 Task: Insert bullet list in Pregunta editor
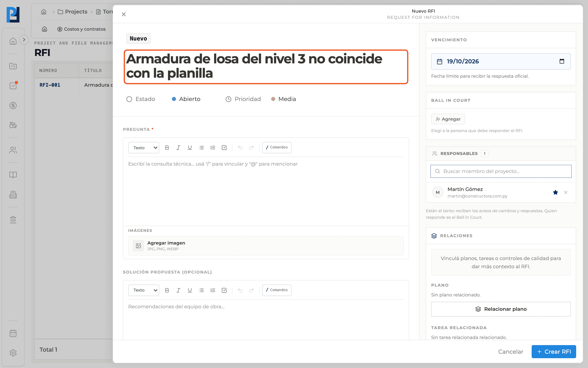click(201, 147)
